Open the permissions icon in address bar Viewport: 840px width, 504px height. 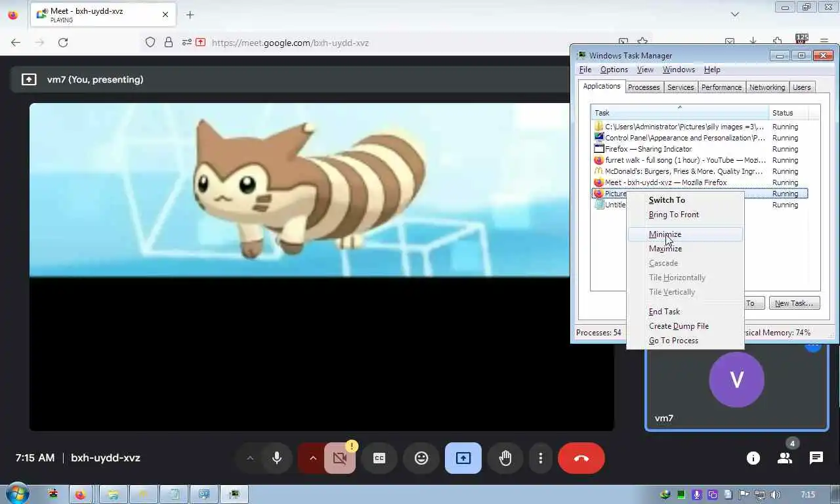click(187, 43)
